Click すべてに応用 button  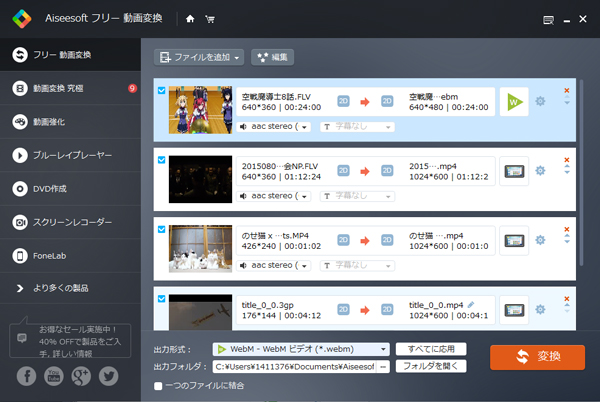[431, 349]
